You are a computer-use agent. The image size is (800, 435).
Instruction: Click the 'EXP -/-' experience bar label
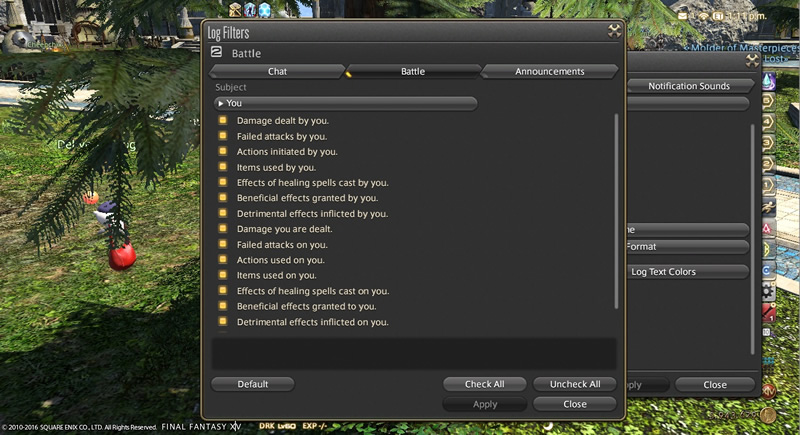[314, 426]
